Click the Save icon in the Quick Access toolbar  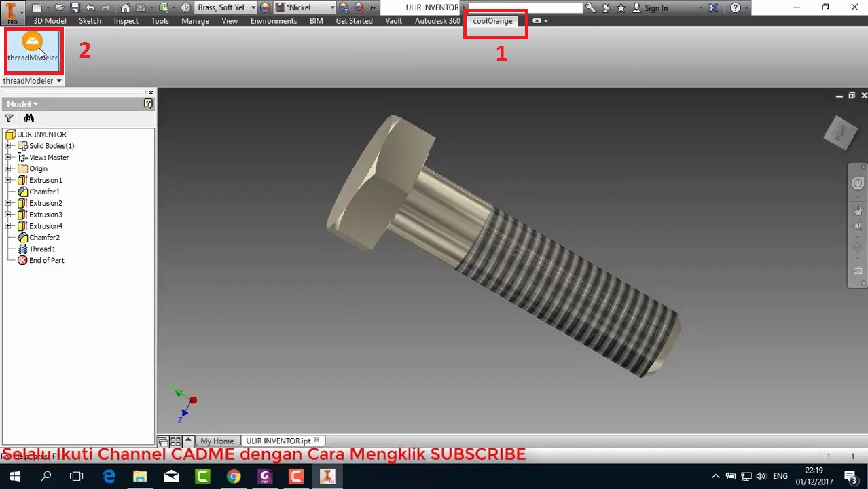click(x=75, y=7)
